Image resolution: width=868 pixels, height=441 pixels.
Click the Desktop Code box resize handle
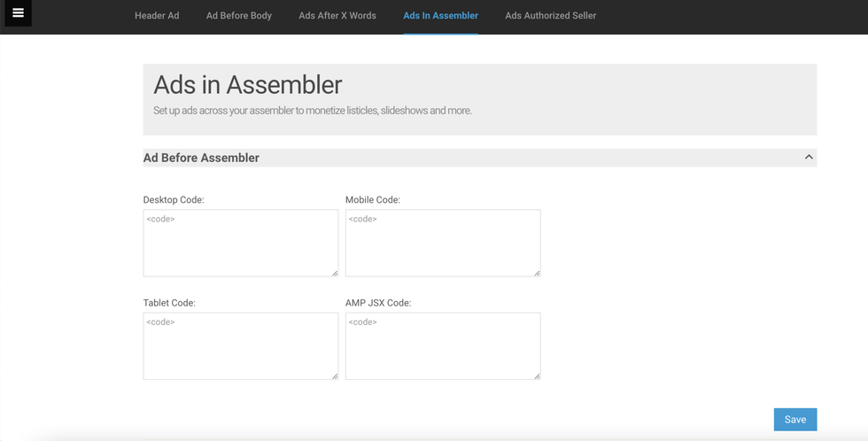point(335,273)
